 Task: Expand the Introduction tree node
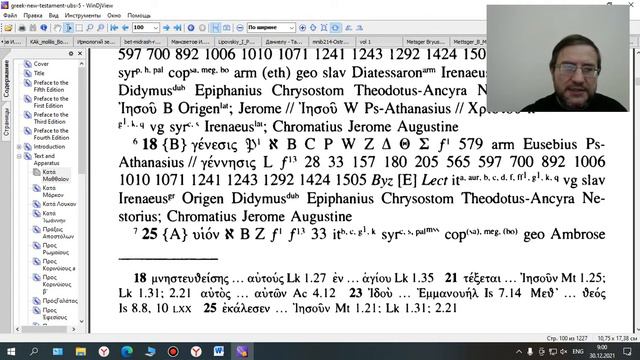point(19,147)
